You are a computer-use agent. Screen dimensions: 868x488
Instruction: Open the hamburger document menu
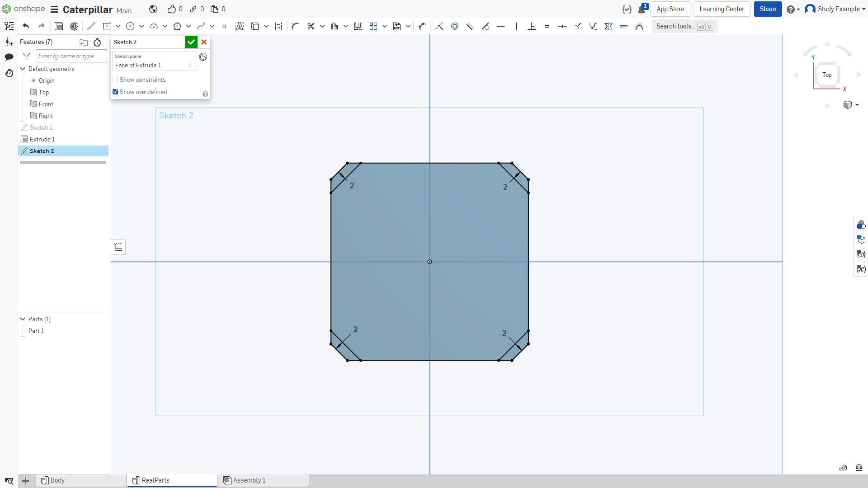(x=54, y=9)
